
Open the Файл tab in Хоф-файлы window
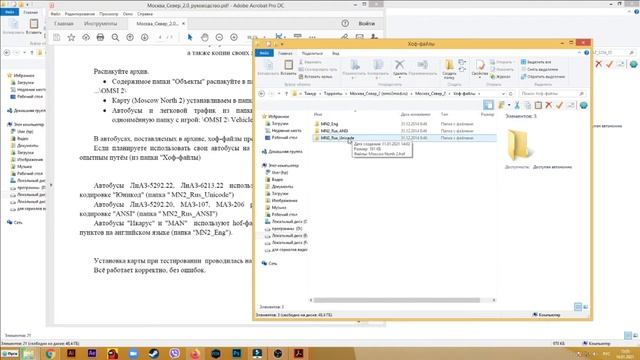coord(264,53)
